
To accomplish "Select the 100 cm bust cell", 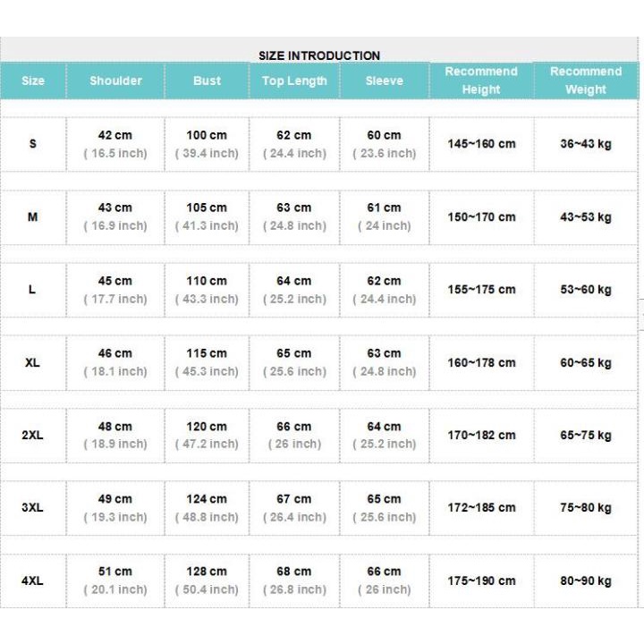I will [207, 135].
